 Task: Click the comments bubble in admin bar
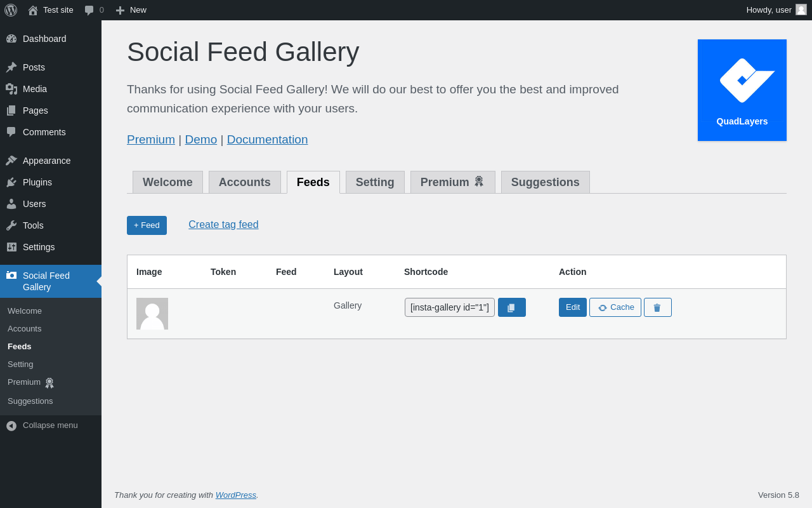pos(94,10)
